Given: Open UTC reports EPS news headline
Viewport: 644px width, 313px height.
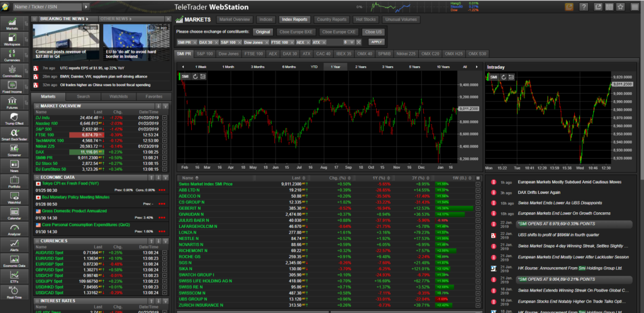Looking at the screenshot, I should point(92,68).
